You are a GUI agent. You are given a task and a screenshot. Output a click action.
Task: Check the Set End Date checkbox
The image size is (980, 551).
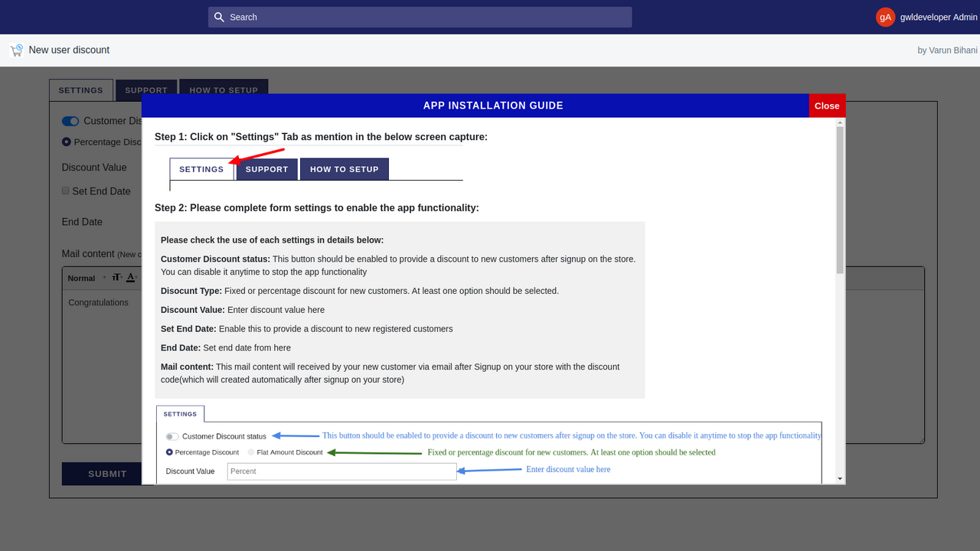66,191
